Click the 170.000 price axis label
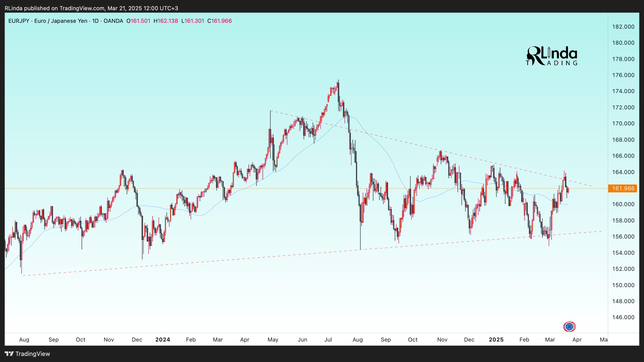The width and height of the screenshot is (644, 362). click(x=623, y=123)
